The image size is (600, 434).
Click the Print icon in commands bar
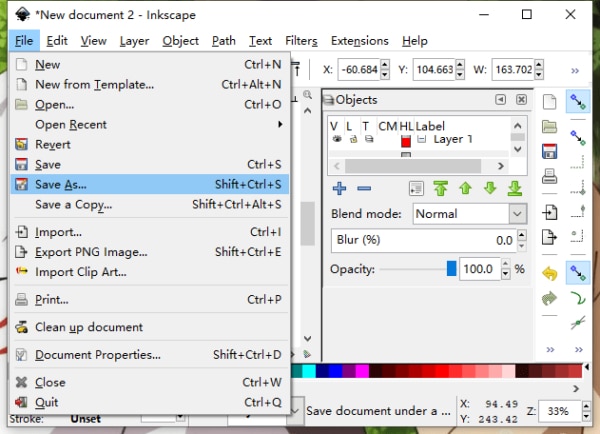tap(549, 176)
